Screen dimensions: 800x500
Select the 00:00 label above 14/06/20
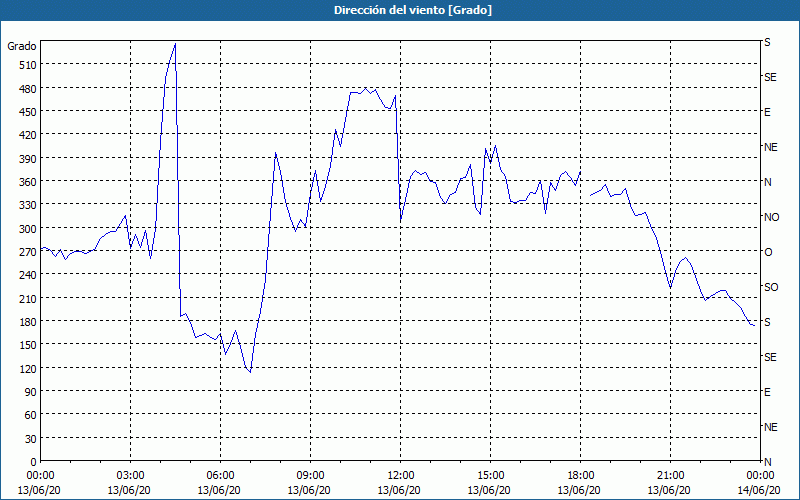click(x=760, y=476)
